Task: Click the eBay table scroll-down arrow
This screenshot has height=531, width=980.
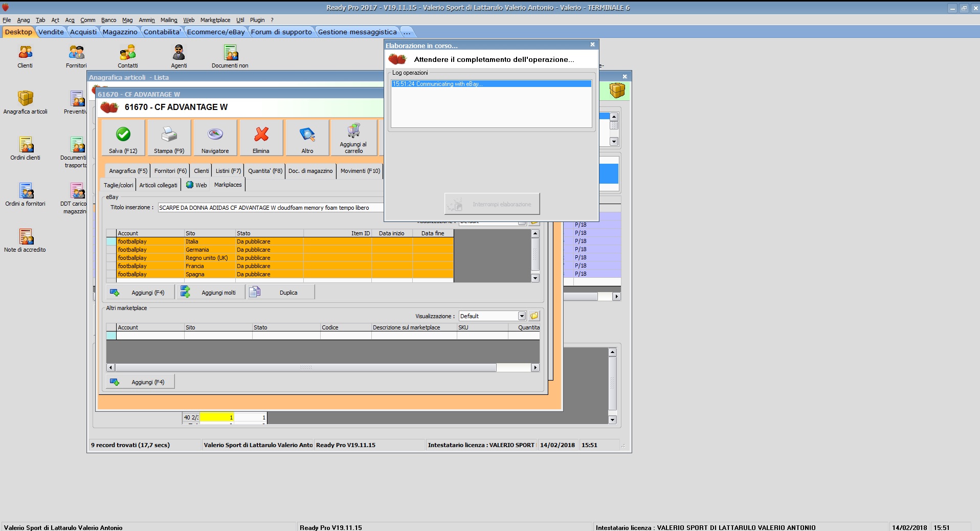Action: point(535,278)
